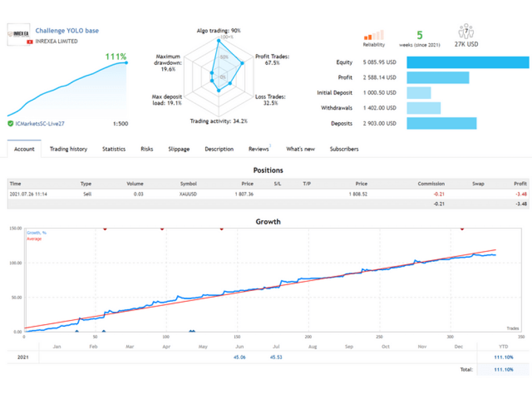
Task: Open the Trading history tab
Action: tap(68, 149)
